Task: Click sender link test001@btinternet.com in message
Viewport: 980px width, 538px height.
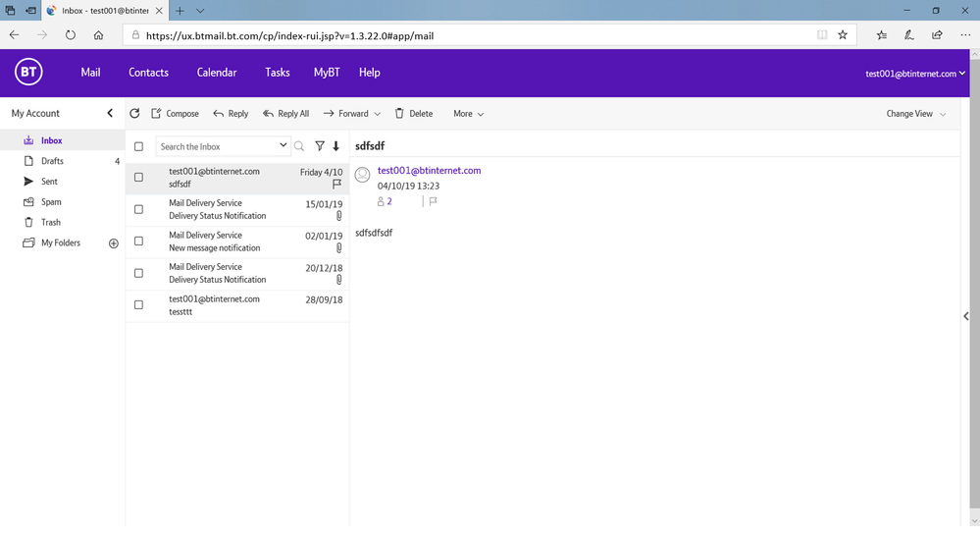Action: click(x=429, y=171)
